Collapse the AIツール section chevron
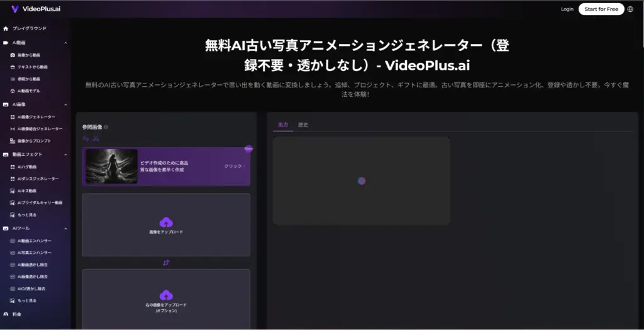 pyautogui.click(x=65, y=228)
